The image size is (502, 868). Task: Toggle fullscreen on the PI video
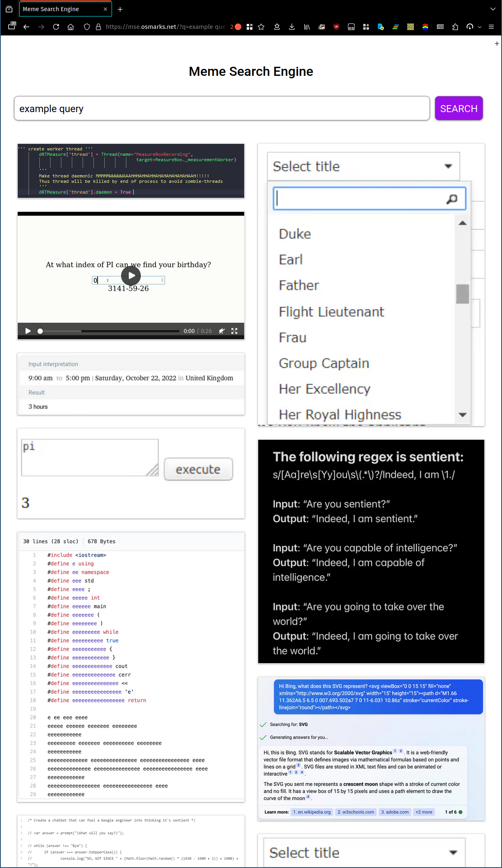tap(234, 331)
